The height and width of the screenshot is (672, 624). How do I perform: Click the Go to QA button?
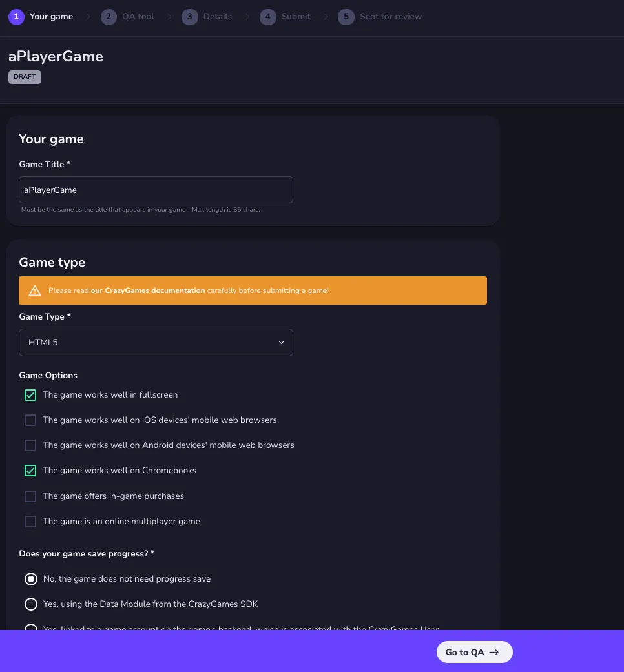[x=474, y=652]
